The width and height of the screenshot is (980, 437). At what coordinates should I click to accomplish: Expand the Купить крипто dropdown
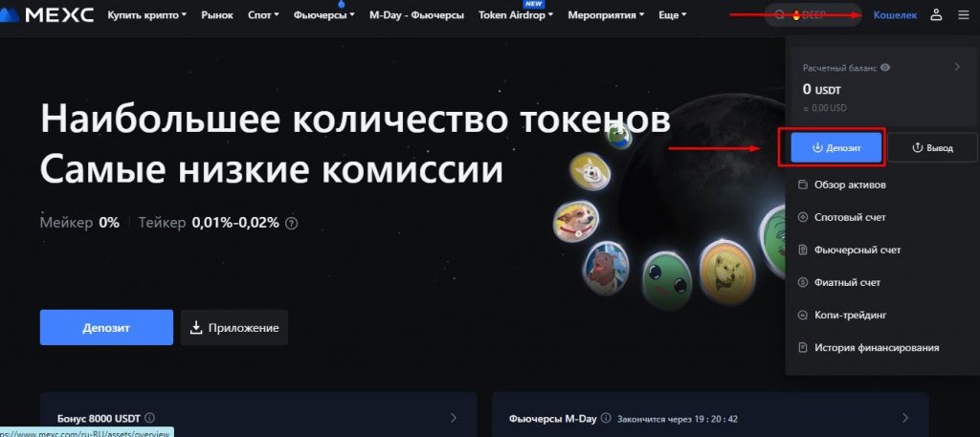[146, 14]
